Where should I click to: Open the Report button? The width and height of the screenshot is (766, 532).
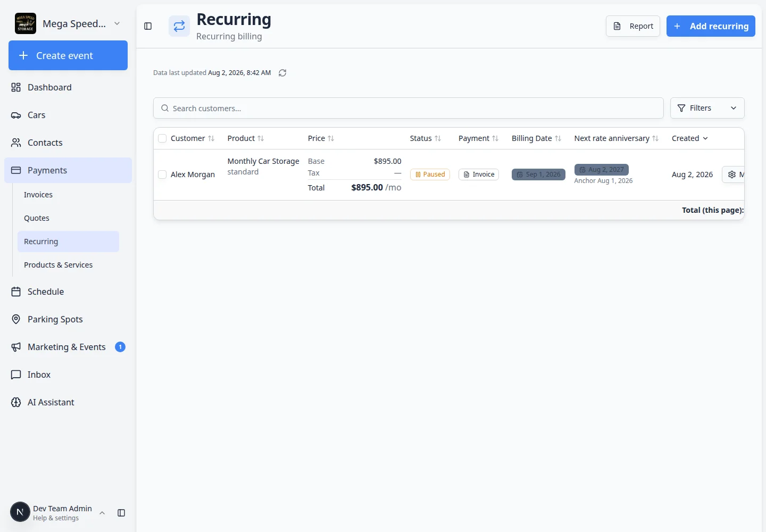[x=633, y=26]
